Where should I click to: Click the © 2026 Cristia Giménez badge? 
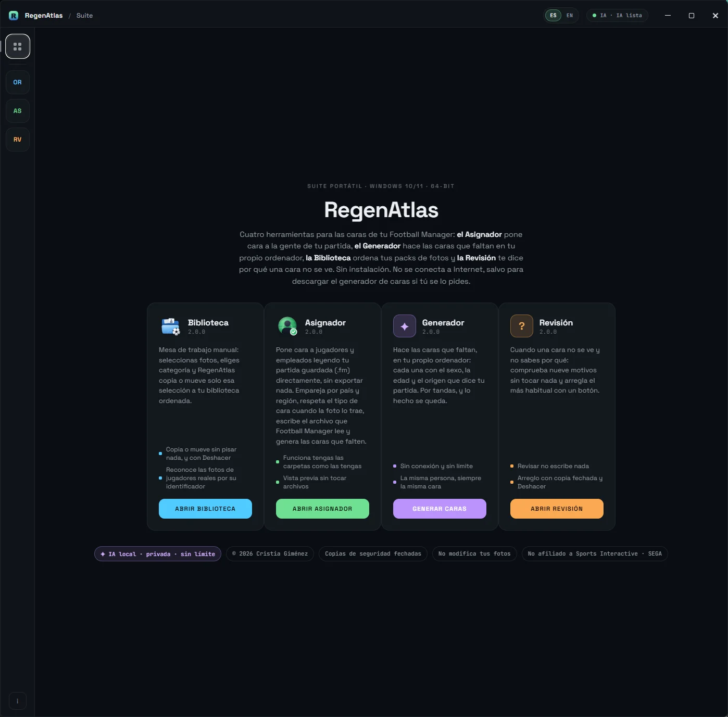click(x=270, y=554)
